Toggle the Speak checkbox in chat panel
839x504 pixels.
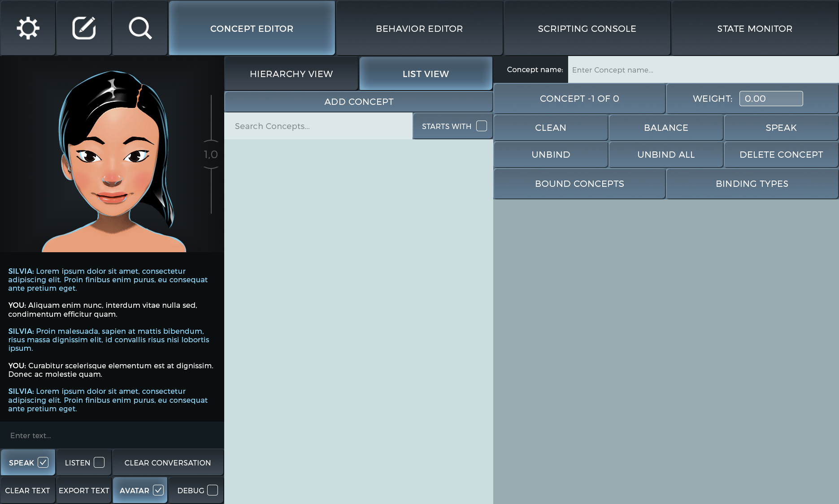(x=43, y=462)
